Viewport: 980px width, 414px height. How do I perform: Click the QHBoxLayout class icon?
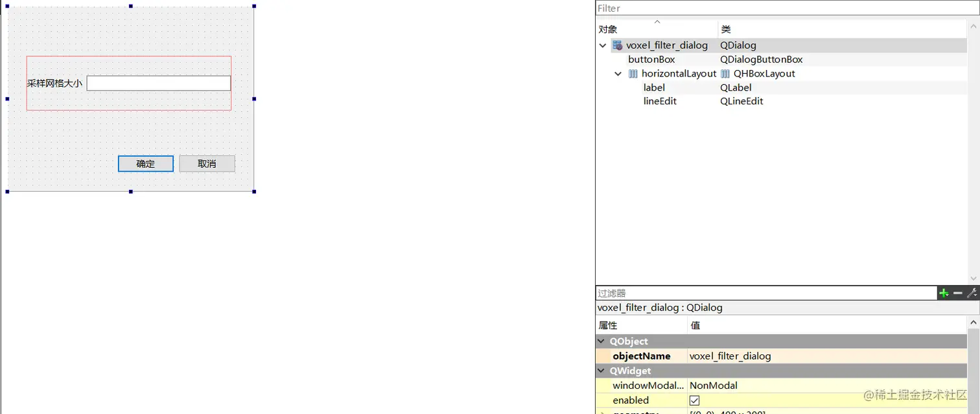pos(725,74)
